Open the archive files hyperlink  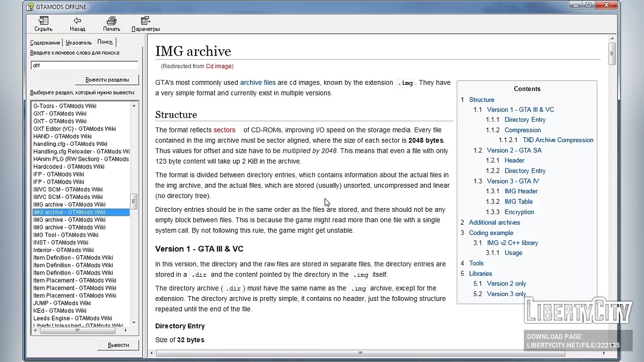pyautogui.click(x=258, y=83)
